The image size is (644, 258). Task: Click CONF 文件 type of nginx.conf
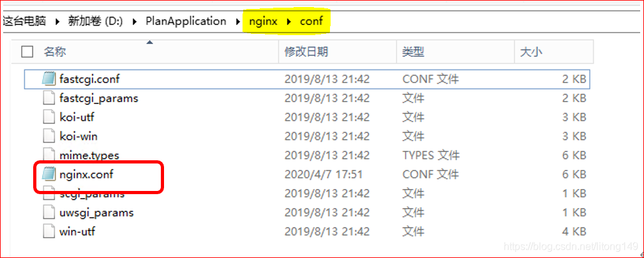pos(431,174)
